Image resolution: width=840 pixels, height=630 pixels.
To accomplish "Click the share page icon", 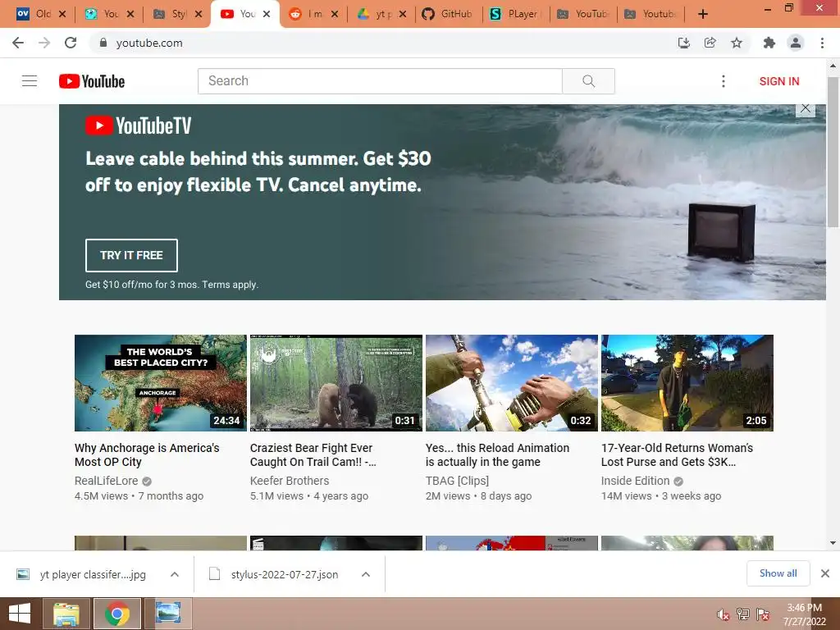I will (x=710, y=43).
